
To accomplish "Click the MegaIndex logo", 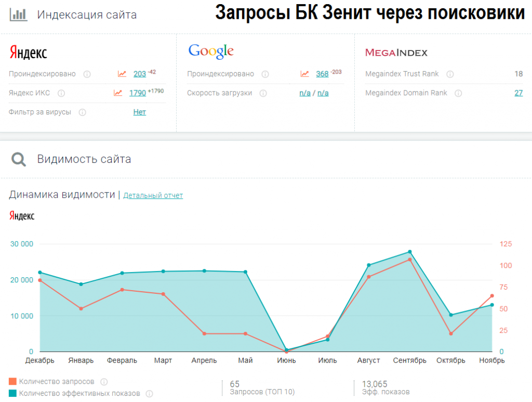I will tap(396, 53).
